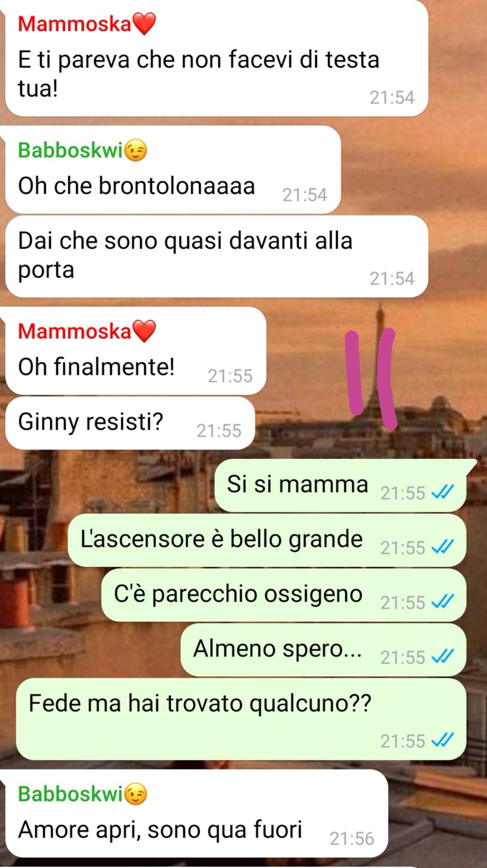This screenshot has height=868, width=487.
Task: Tap blue ticks on 'Fede ma hai trovato qualcuno??'
Action: click(x=442, y=740)
